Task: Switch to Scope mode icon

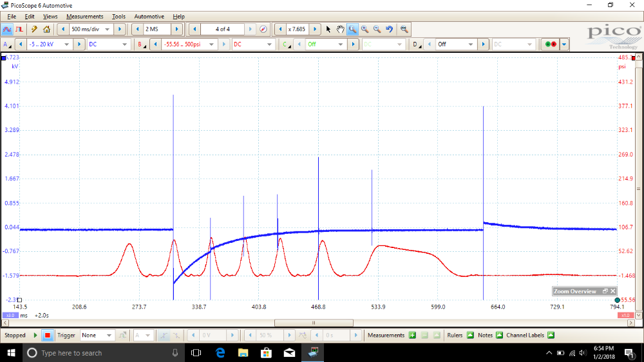Action: click(x=7, y=29)
